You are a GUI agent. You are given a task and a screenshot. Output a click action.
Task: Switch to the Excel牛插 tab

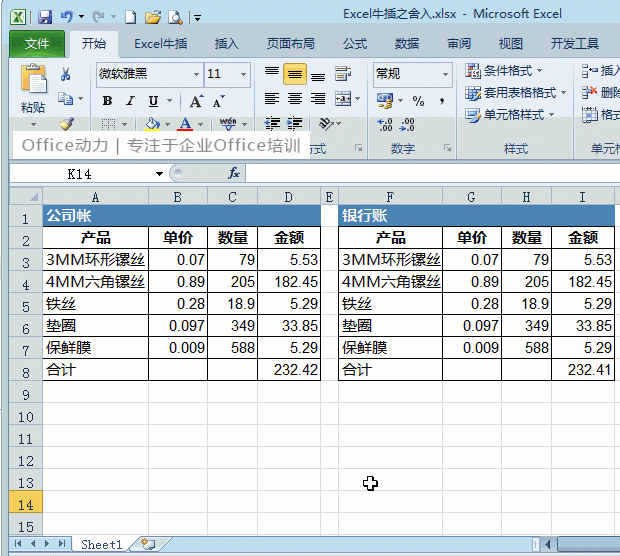(x=161, y=43)
